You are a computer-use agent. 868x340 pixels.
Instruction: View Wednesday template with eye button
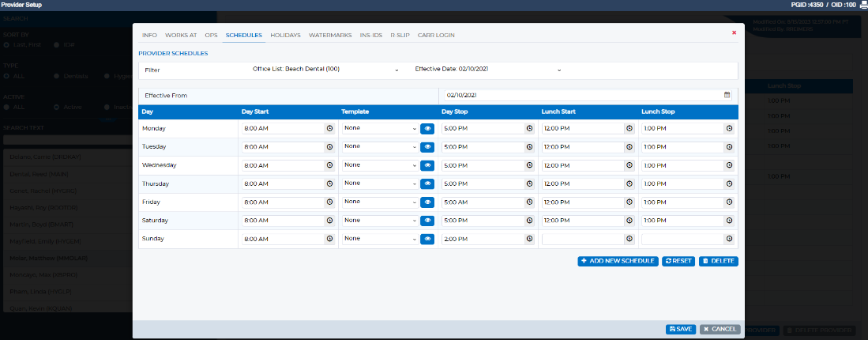click(427, 165)
